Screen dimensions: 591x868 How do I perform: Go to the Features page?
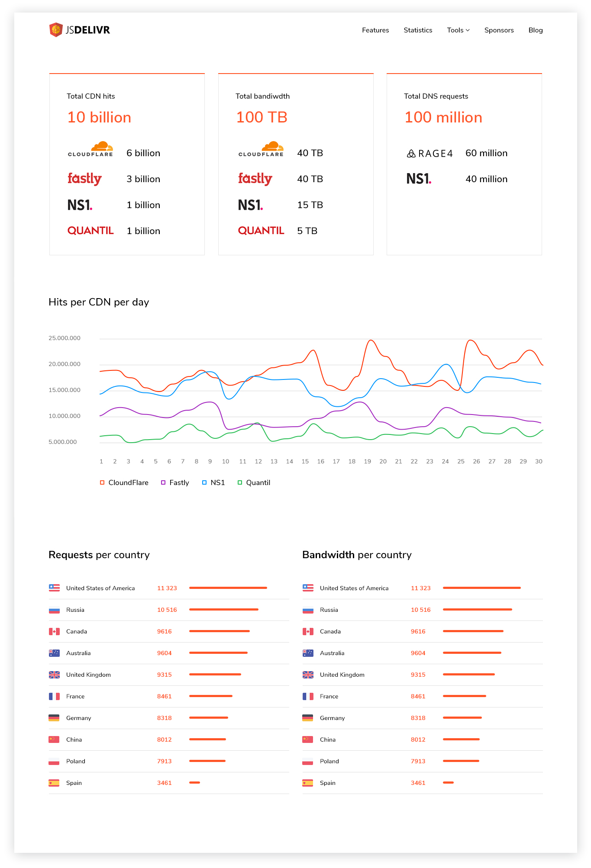[x=375, y=30]
